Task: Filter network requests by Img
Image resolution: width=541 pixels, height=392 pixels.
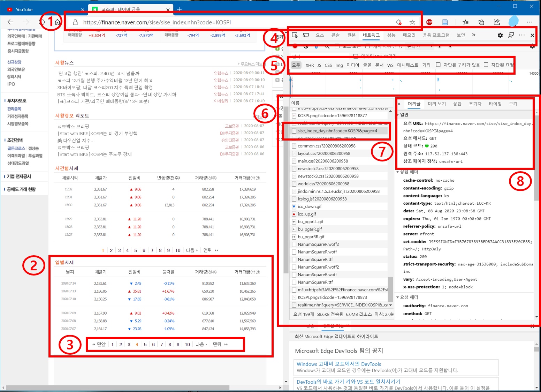Action: [339, 65]
